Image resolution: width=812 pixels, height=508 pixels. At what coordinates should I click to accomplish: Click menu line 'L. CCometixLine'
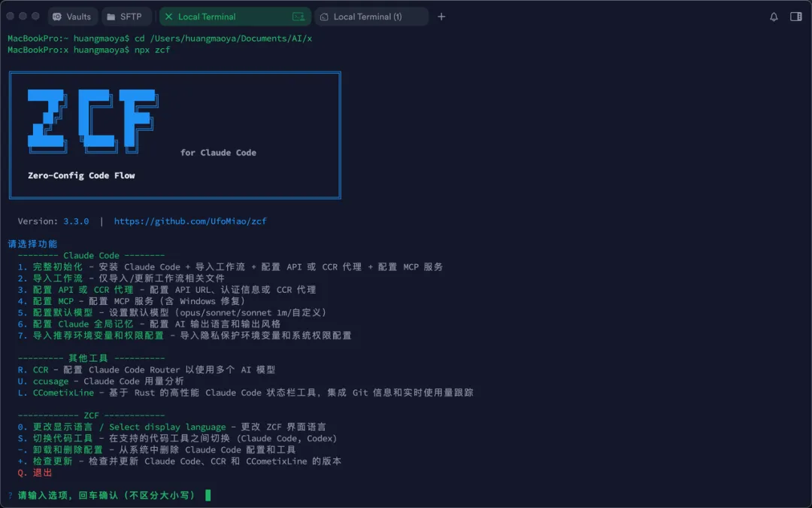pyautogui.click(x=245, y=392)
